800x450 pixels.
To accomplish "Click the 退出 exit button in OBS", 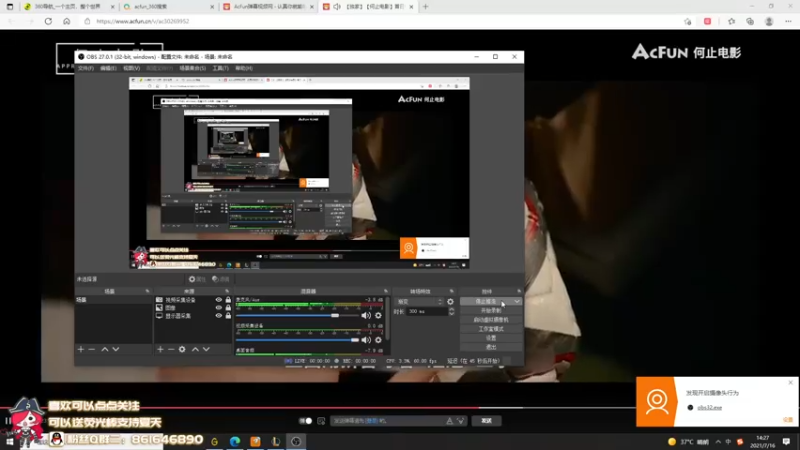I will click(491, 347).
